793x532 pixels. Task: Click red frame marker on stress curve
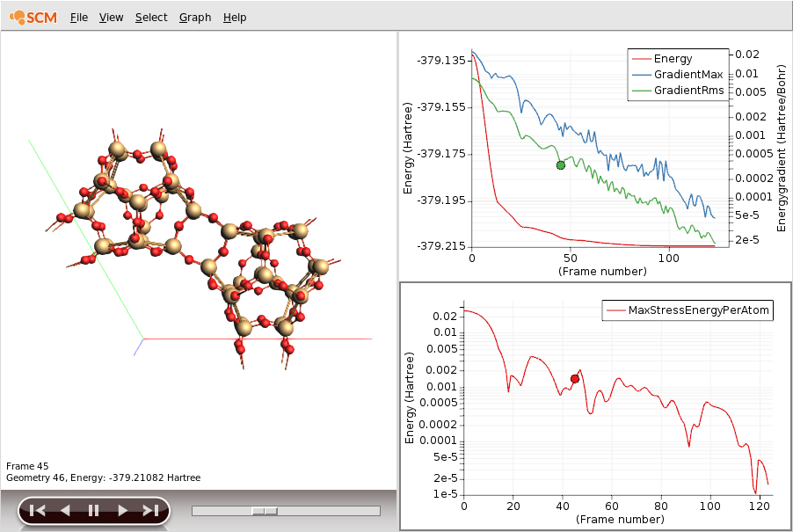coord(574,379)
